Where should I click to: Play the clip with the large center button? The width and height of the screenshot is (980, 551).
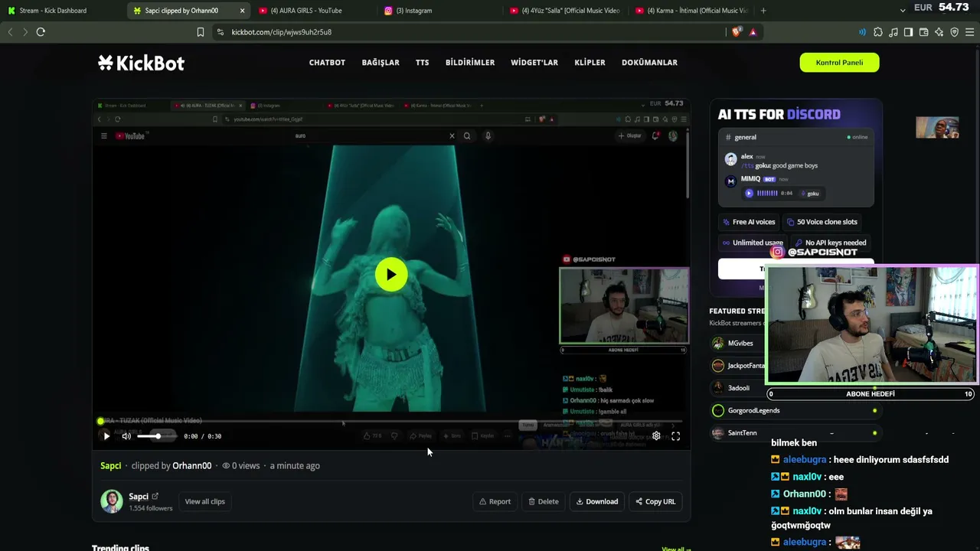391,275
